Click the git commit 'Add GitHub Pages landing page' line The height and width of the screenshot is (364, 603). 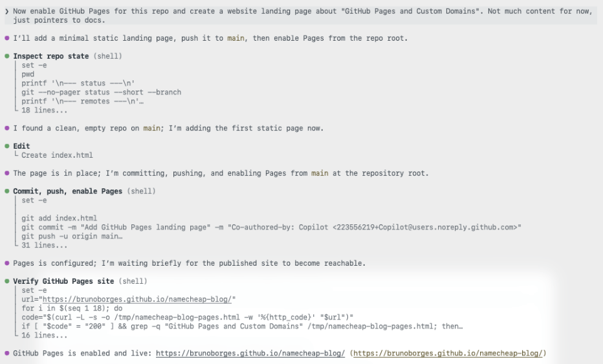coord(272,227)
